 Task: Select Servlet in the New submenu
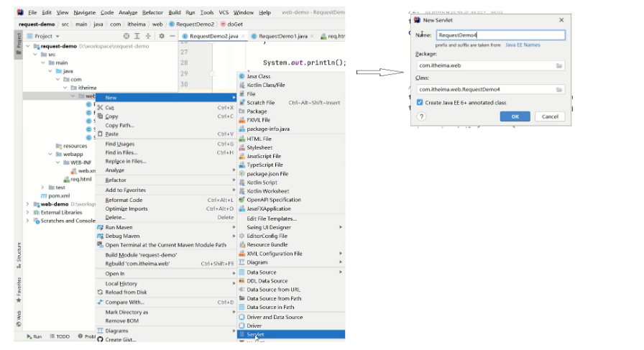tap(291, 334)
